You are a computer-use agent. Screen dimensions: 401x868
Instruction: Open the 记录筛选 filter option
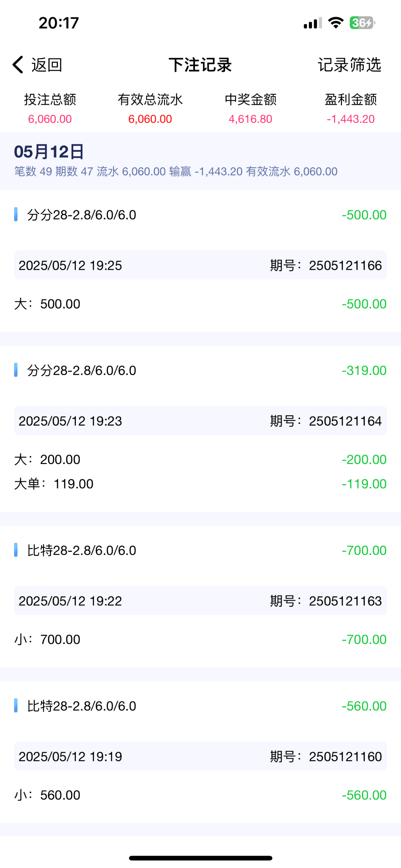349,65
